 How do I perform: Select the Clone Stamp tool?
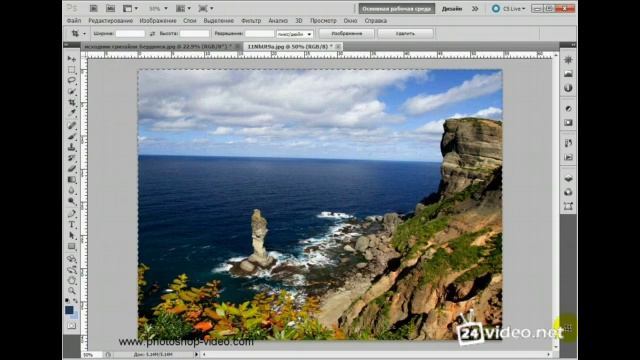[72, 147]
